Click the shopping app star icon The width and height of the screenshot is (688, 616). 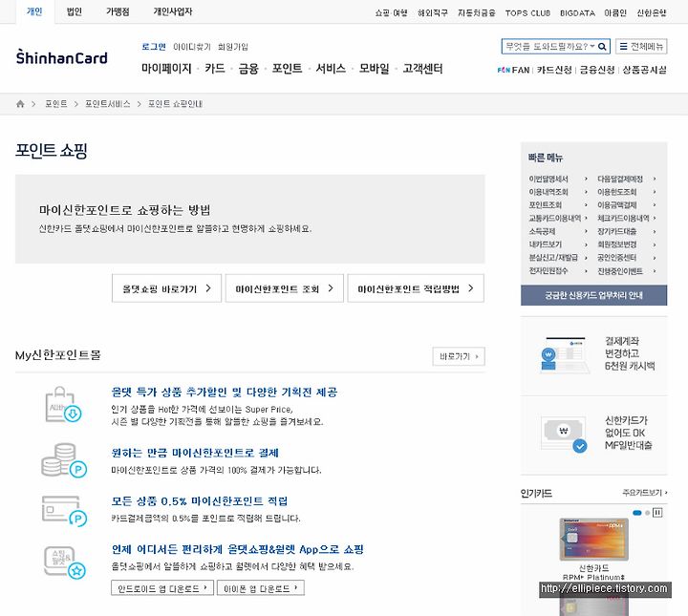65,563
